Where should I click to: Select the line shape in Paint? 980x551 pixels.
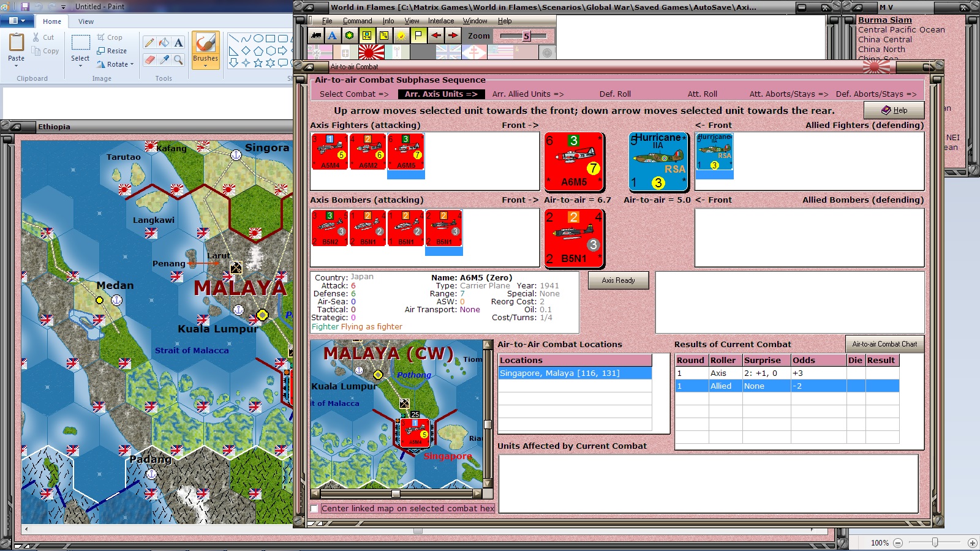233,39
